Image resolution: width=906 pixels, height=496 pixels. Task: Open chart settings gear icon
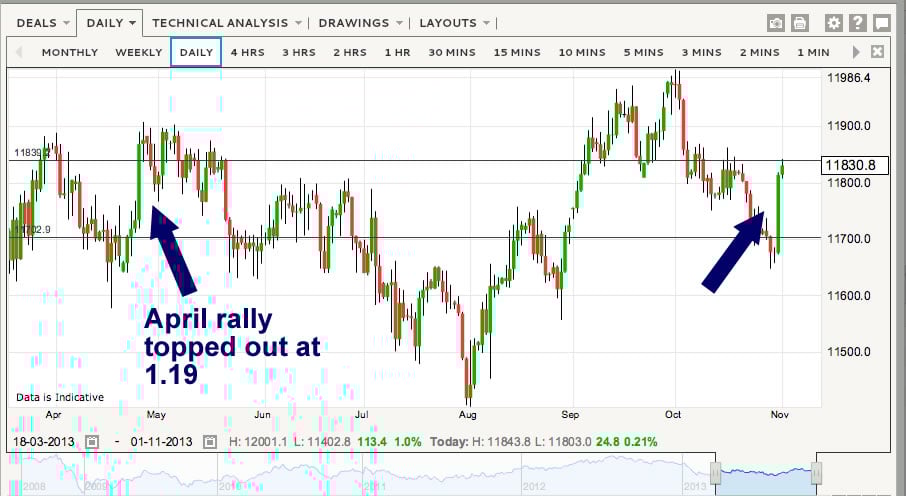point(834,22)
